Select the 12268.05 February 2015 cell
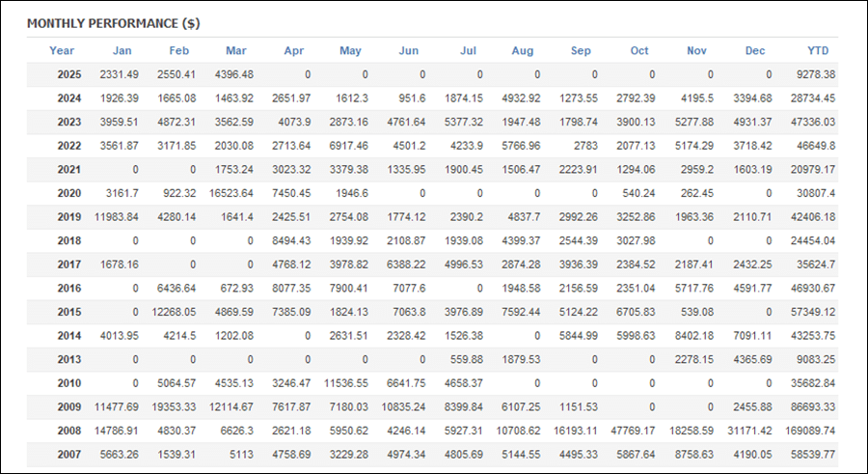The image size is (868, 474). tap(174, 312)
